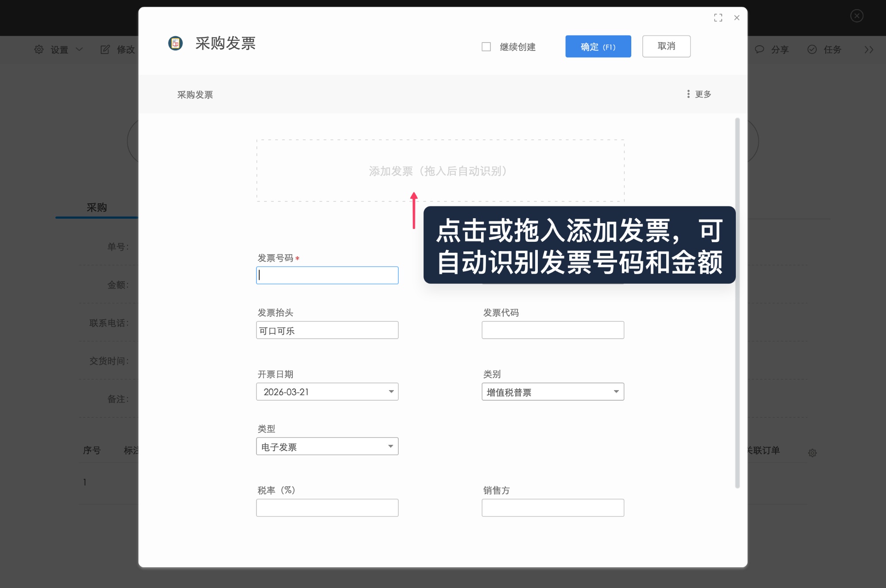Confirm with the 确定 button

click(598, 46)
